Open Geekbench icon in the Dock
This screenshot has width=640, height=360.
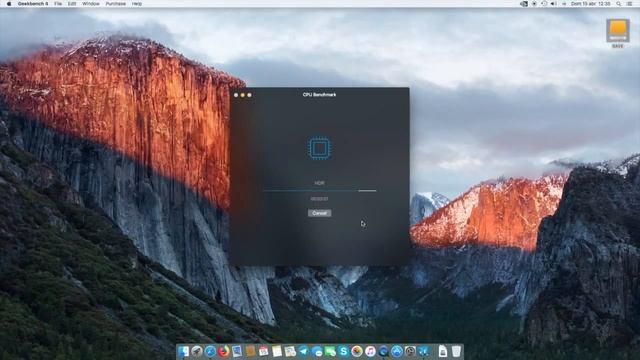(424, 351)
